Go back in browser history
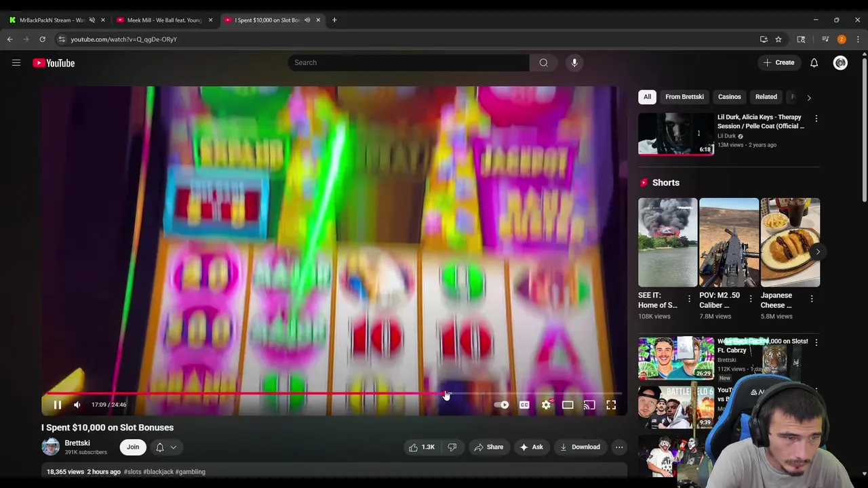This screenshot has width=868, height=488. [10, 39]
